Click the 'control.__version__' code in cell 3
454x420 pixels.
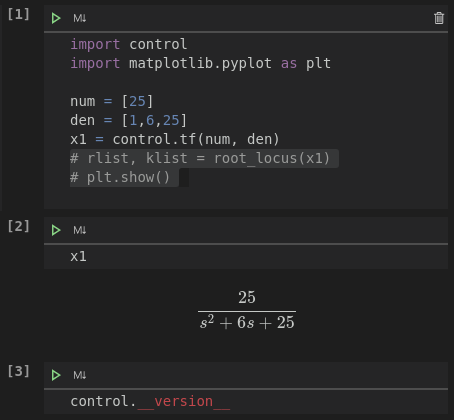[150, 401]
